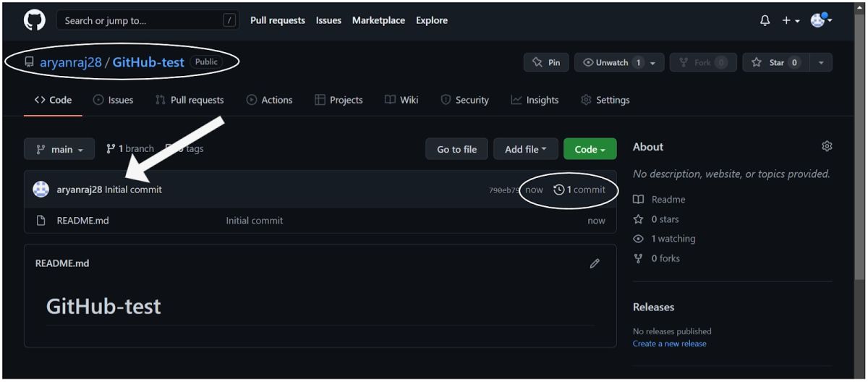The image size is (868, 382).
Task: Click the Readme link in About
Action: (x=660, y=199)
